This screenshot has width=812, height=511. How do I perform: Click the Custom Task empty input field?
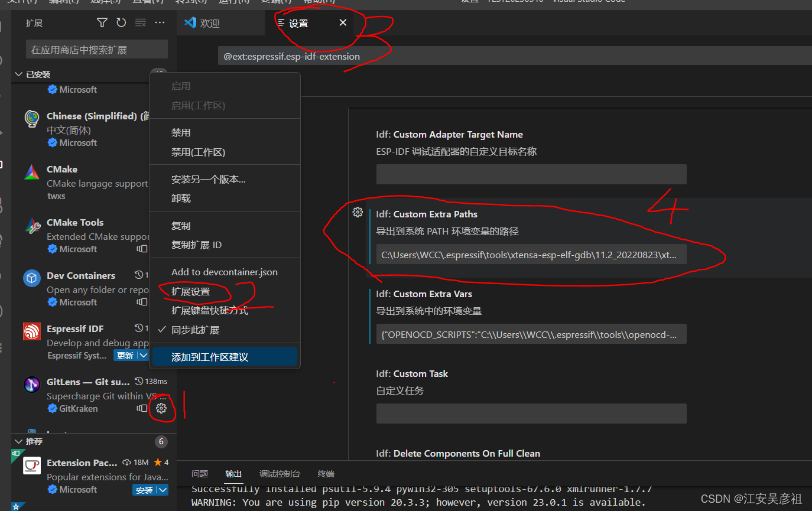[x=531, y=414]
